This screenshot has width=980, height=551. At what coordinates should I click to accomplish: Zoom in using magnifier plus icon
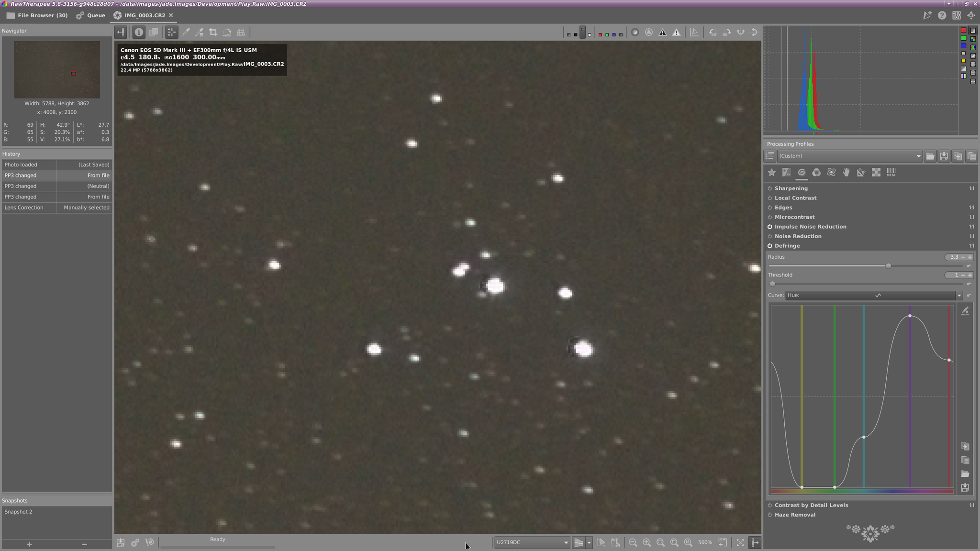coord(646,542)
